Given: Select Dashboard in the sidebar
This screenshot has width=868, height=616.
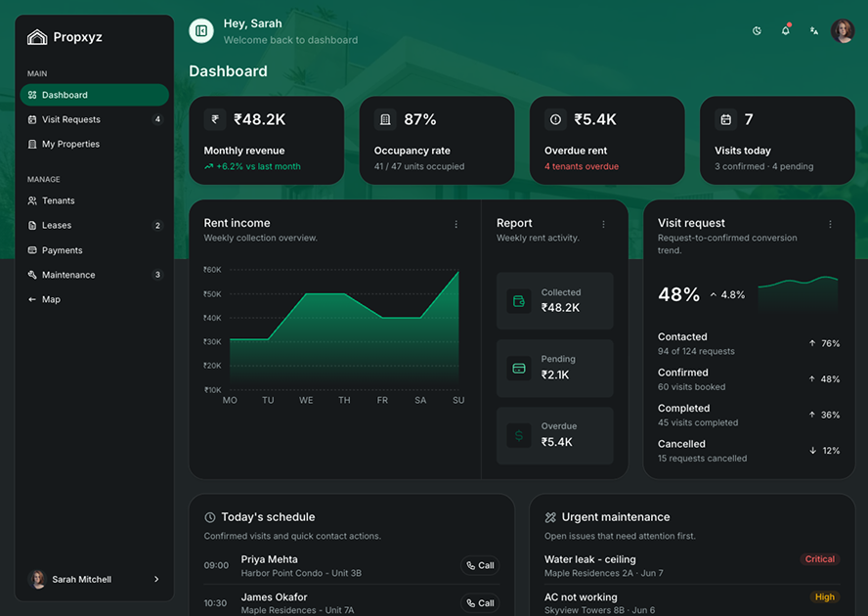Looking at the screenshot, I should 95,95.
